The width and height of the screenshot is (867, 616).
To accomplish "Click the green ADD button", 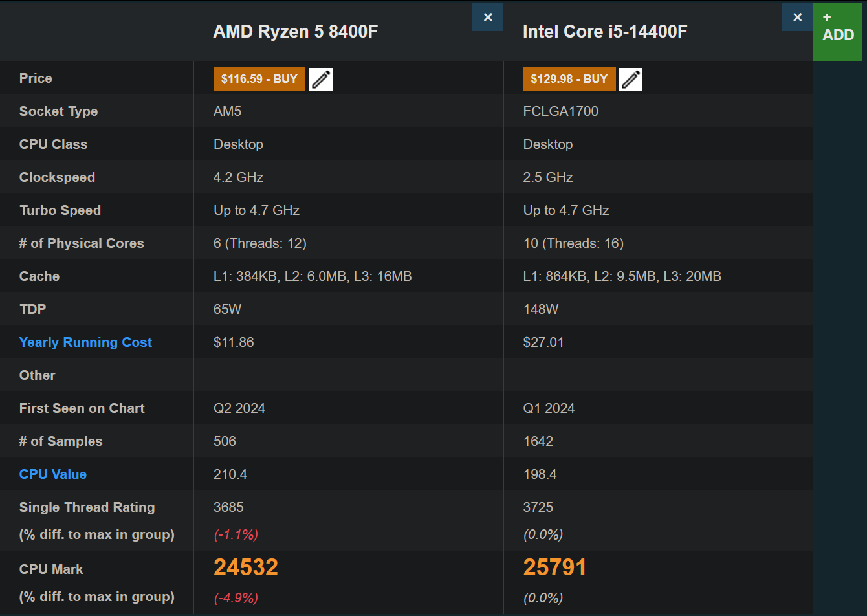I will [x=838, y=31].
